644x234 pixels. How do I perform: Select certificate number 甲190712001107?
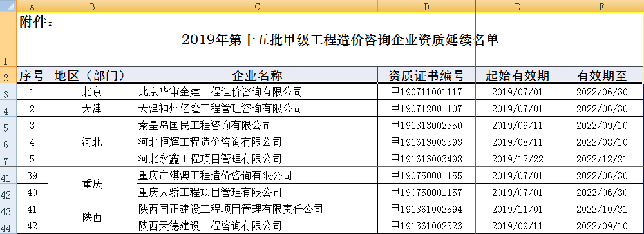[x=427, y=108]
